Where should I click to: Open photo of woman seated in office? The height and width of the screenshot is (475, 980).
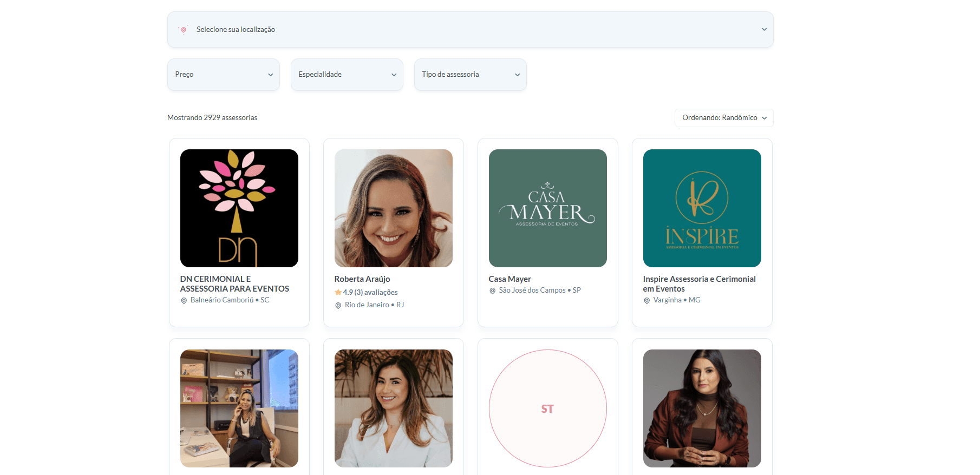[x=239, y=408]
